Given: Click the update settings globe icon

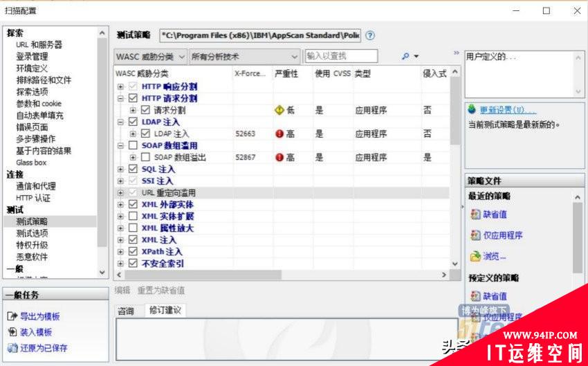Looking at the screenshot, I should click(472, 110).
